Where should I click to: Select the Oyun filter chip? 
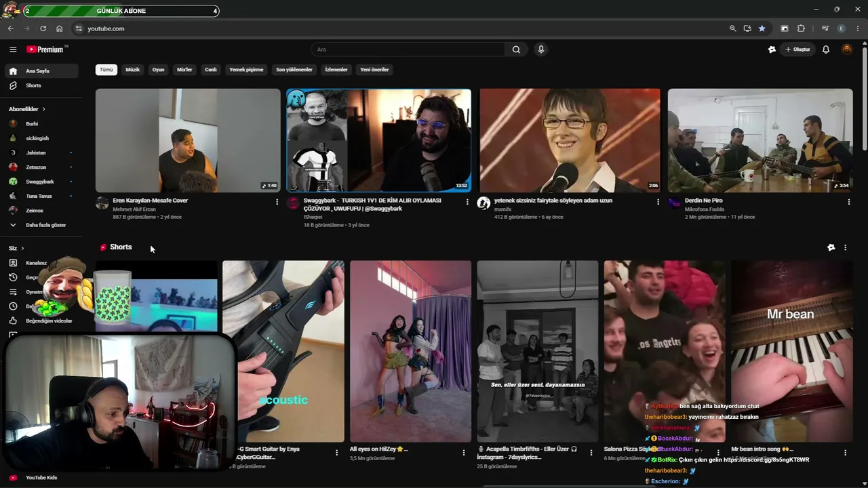tap(158, 70)
